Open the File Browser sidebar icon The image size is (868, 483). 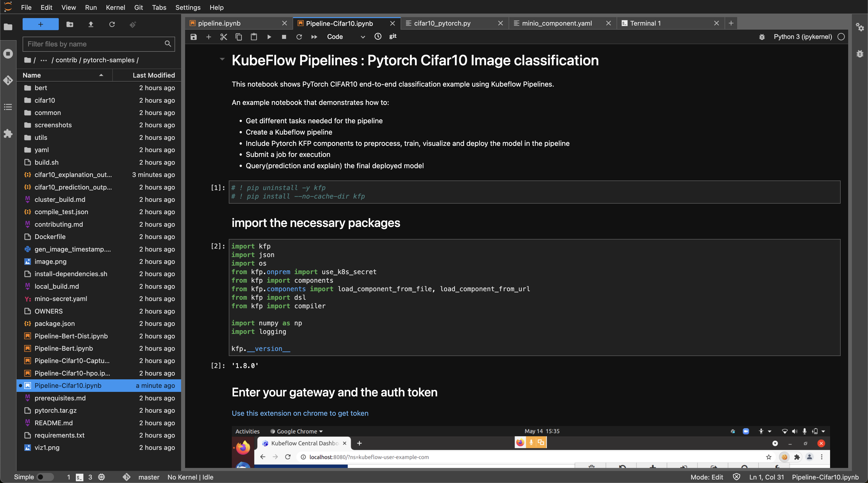pyautogui.click(x=8, y=27)
